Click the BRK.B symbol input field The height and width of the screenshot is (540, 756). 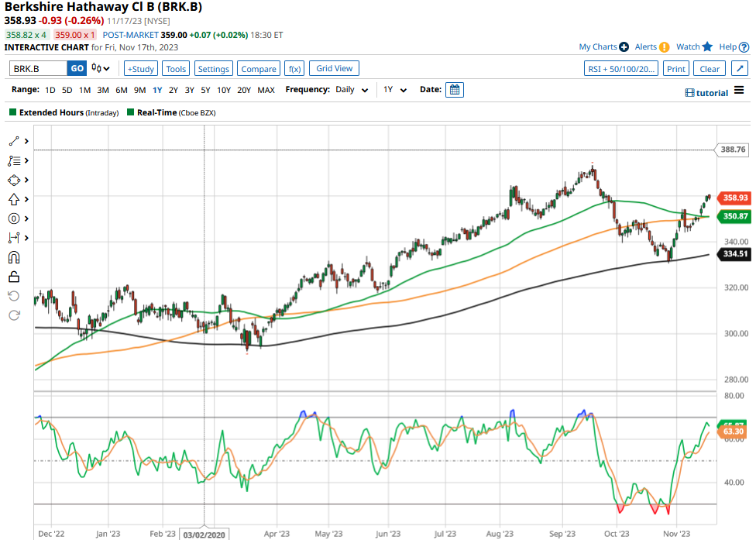point(39,68)
